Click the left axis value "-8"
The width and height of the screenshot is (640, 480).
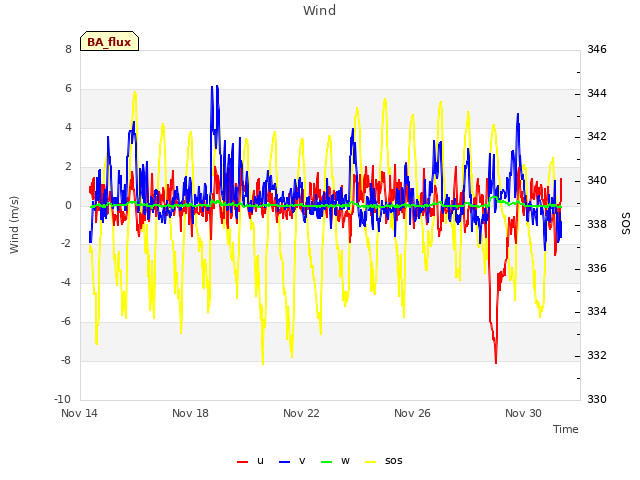[66, 360]
